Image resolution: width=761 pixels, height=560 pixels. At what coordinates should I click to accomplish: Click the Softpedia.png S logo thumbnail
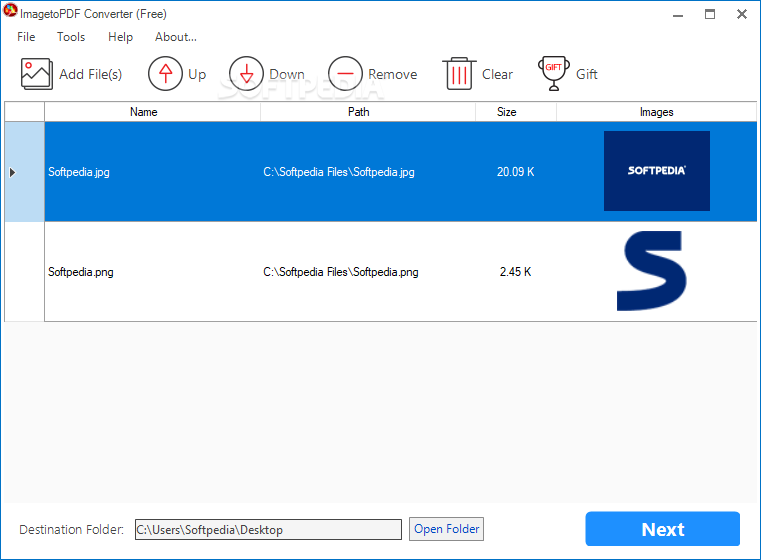[x=651, y=271]
